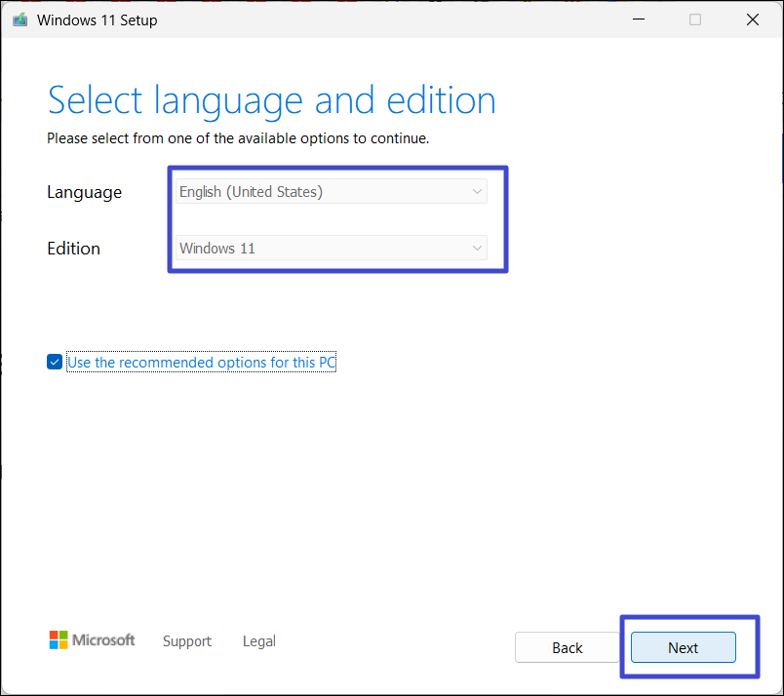
Task: Open the Language dropdown
Action: (331, 192)
